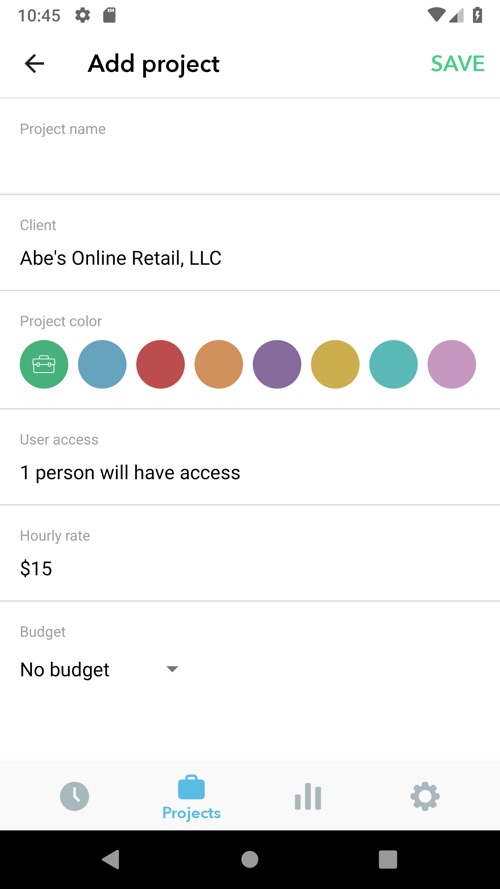Open the timer clock tab icon

(x=75, y=796)
